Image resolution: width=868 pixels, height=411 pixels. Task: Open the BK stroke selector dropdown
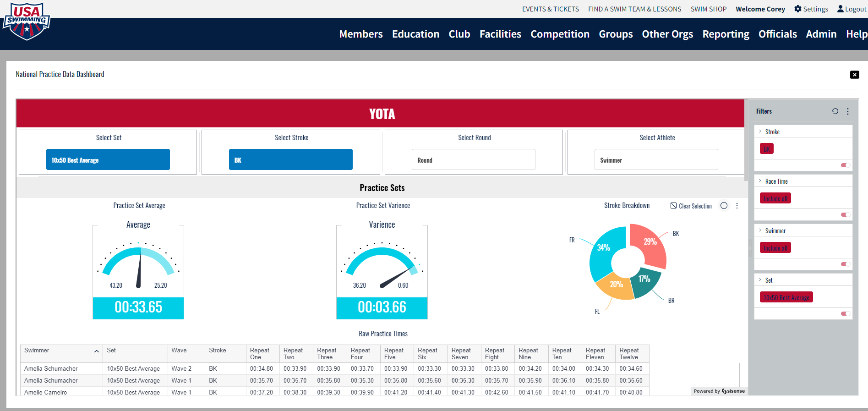click(291, 159)
